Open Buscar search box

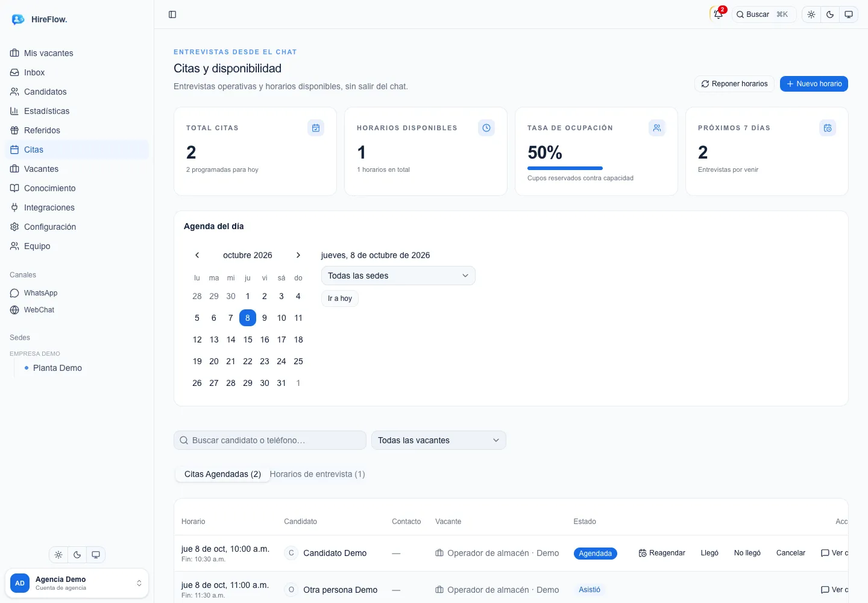coord(764,14)
